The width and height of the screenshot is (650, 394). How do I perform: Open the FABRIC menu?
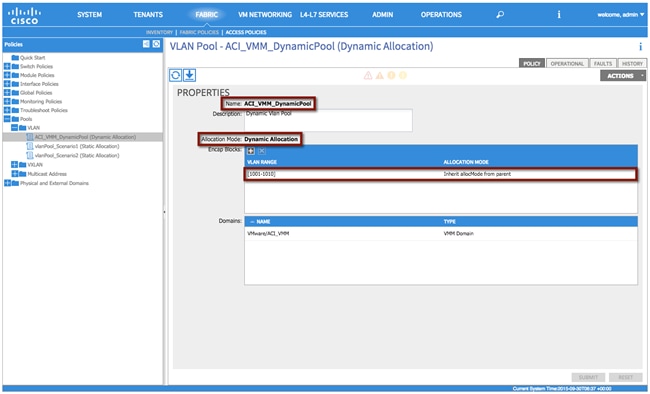206,15
